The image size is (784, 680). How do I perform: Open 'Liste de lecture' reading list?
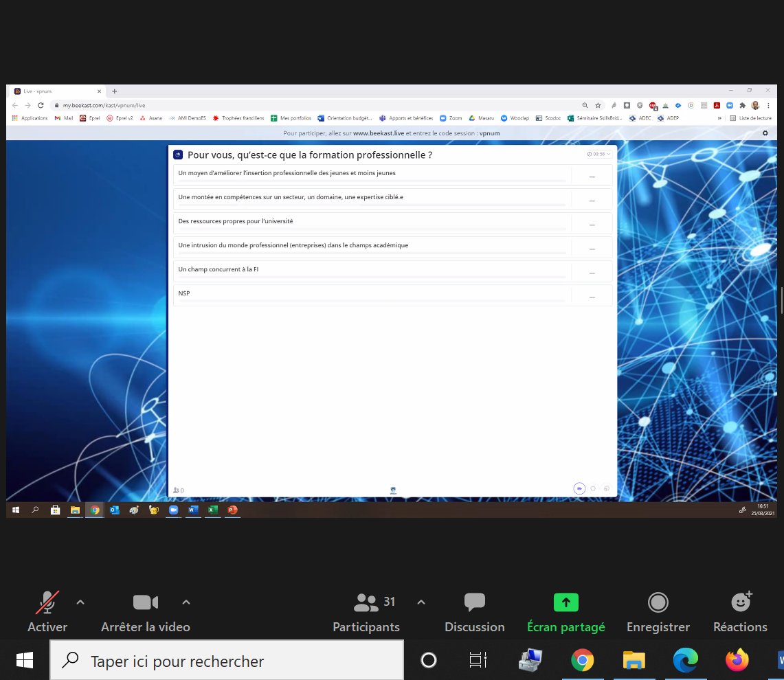coord(750,118)
